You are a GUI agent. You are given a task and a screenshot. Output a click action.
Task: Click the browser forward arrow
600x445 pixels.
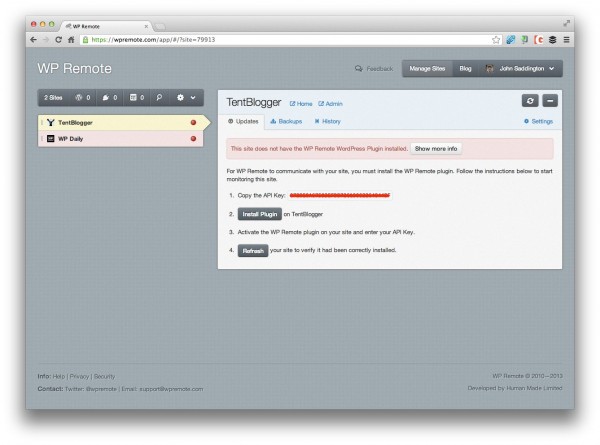coord(46,39)
